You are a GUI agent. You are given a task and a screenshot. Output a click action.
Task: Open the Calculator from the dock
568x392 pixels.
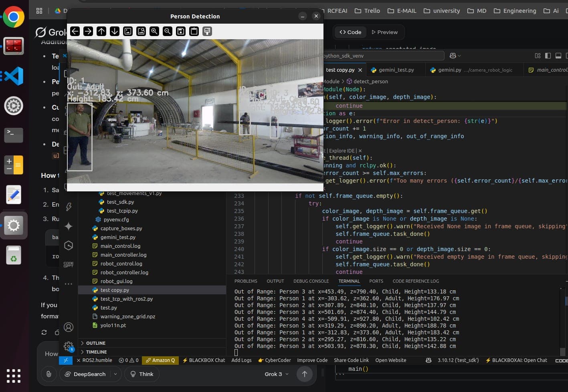[14, 165]
